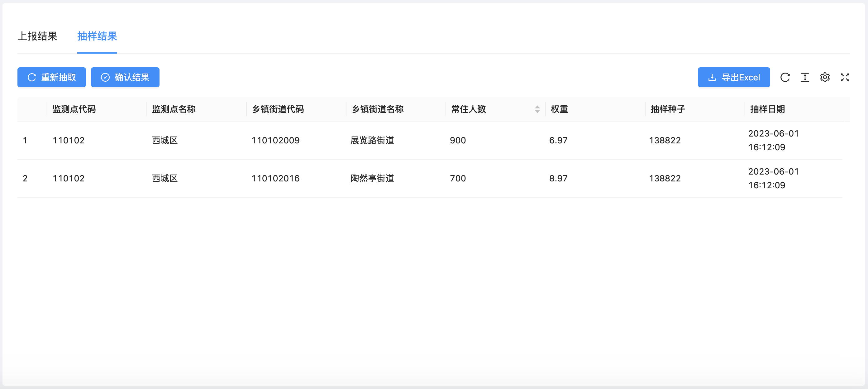Toggle fullscreen icon
Screen dimensions: 868x389
pyautogui.click(x=844, y=77)
